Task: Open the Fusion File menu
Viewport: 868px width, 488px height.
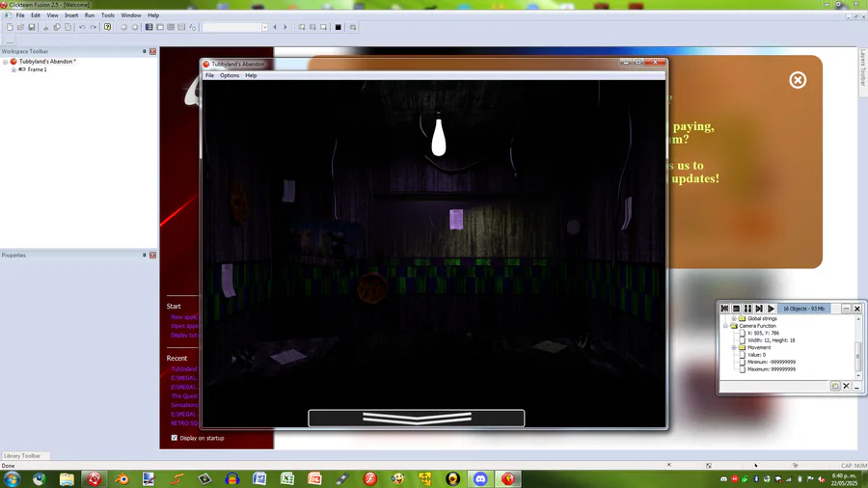Action: (x=20, y=15)
